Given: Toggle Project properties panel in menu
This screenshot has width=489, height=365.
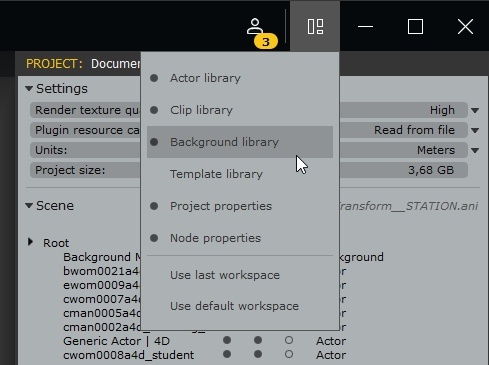Looking at the screenshot, I should pyautogui.click(x=240, y=206).
